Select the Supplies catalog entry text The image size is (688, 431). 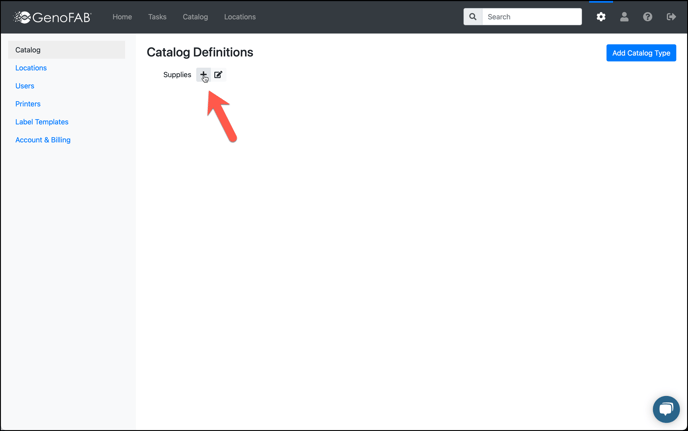pyautogui.click(x=177, y=75)
